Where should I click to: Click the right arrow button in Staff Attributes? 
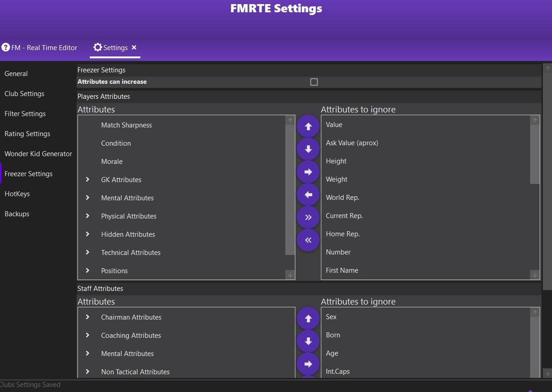coord(308,364)
